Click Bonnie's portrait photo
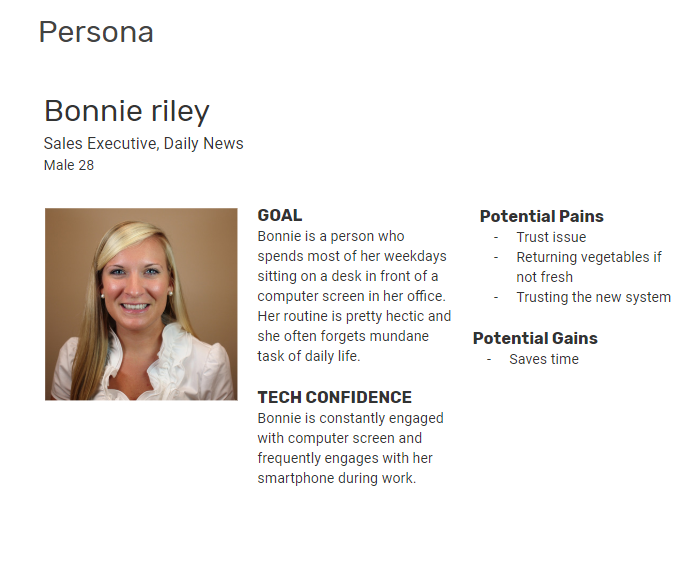 pyautogui.click(x=141, y=304)
